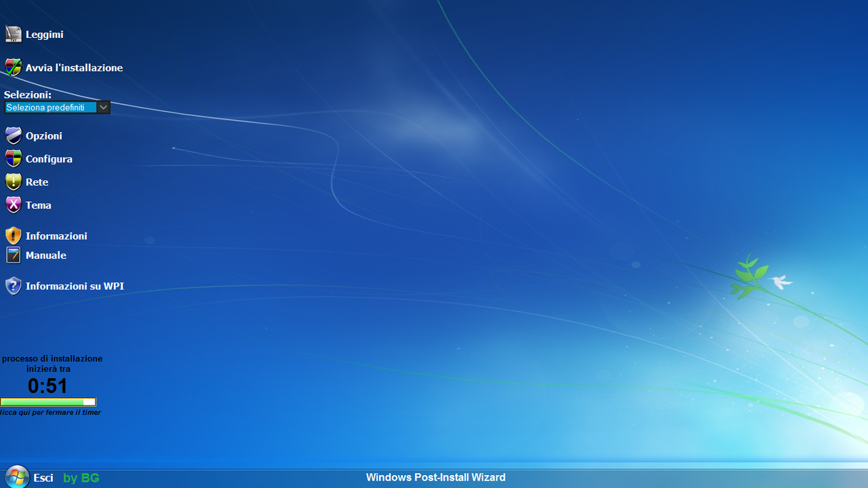Click the green installation timer progress bar
868x488 pixels.
(48, 402)
